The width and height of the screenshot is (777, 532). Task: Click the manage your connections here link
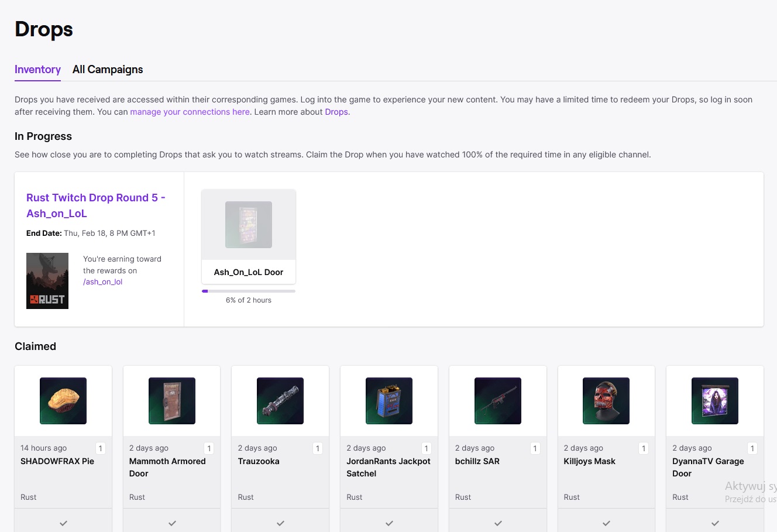[x=190, y=112]
